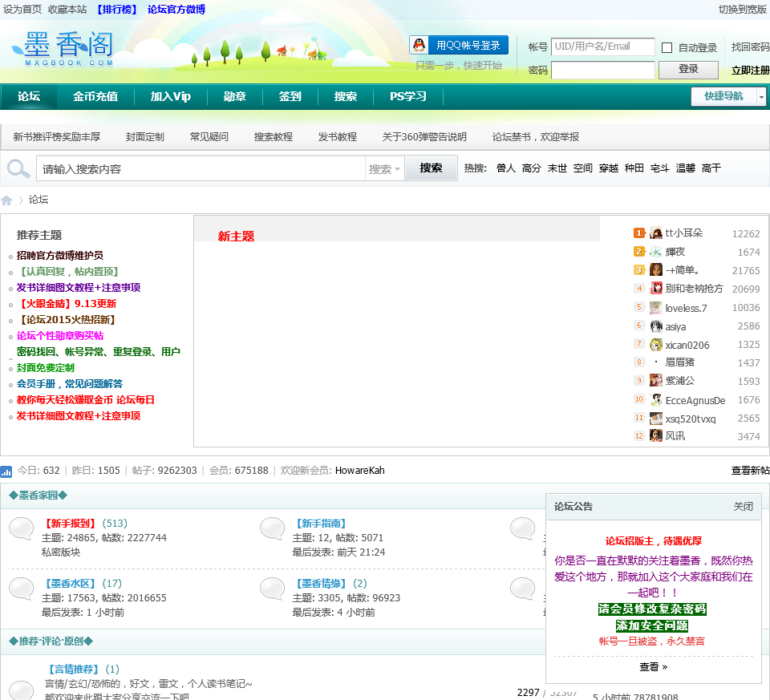
Task: Open the 搜索 nav tab
Action: [345, 96]
